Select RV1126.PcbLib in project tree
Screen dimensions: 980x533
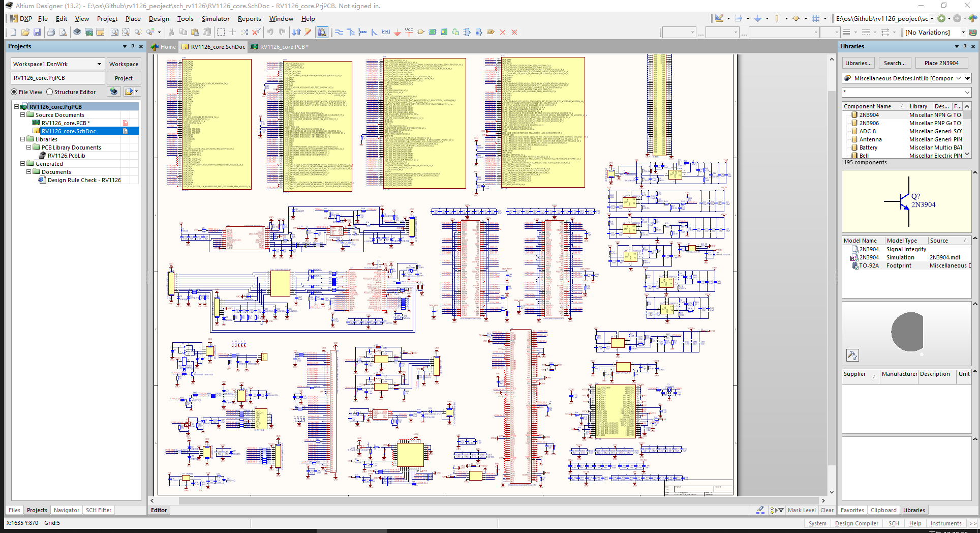(66, 156)
